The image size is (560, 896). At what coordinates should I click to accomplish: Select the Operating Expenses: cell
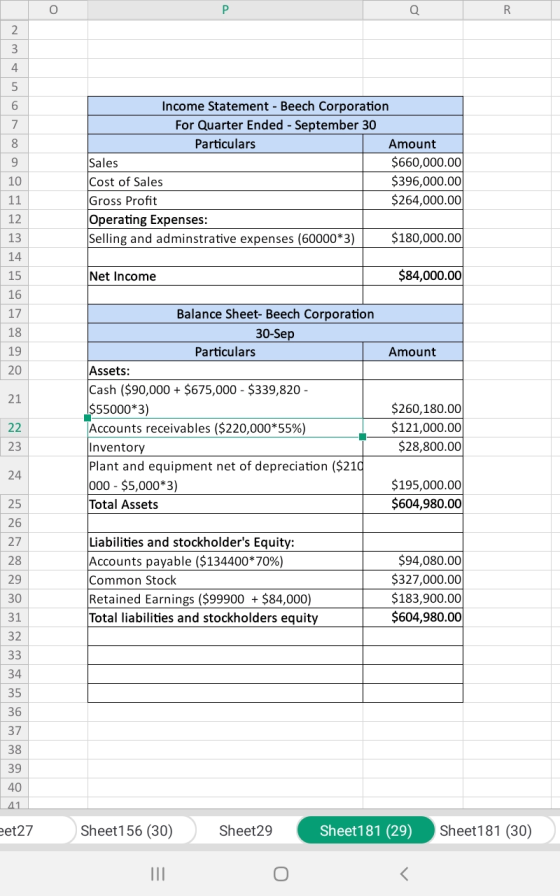[x=225, y=219]
